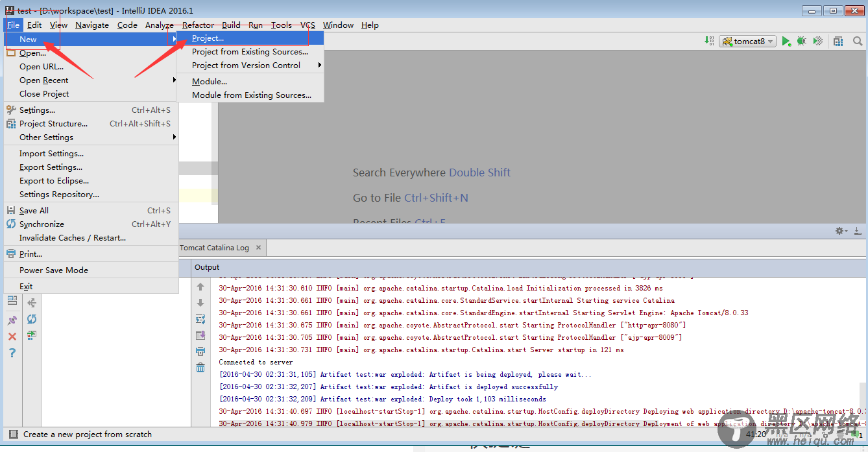868x452 pixels.
Task: Click Save All menu entry
Action: (x=91, y=211)
